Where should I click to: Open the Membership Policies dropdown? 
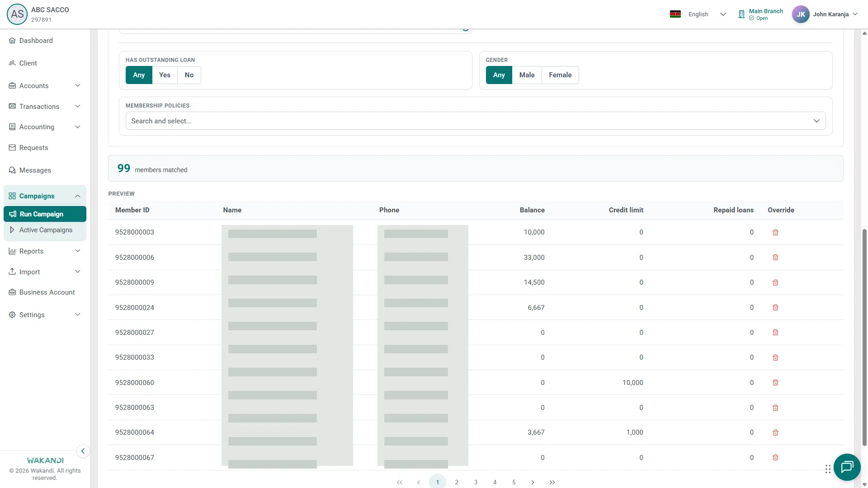pos(476,121)
